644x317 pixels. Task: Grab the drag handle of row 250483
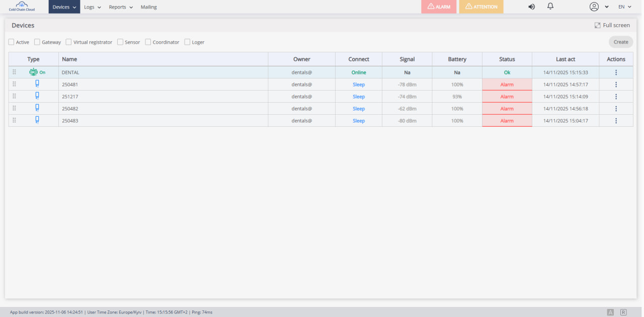14,121
